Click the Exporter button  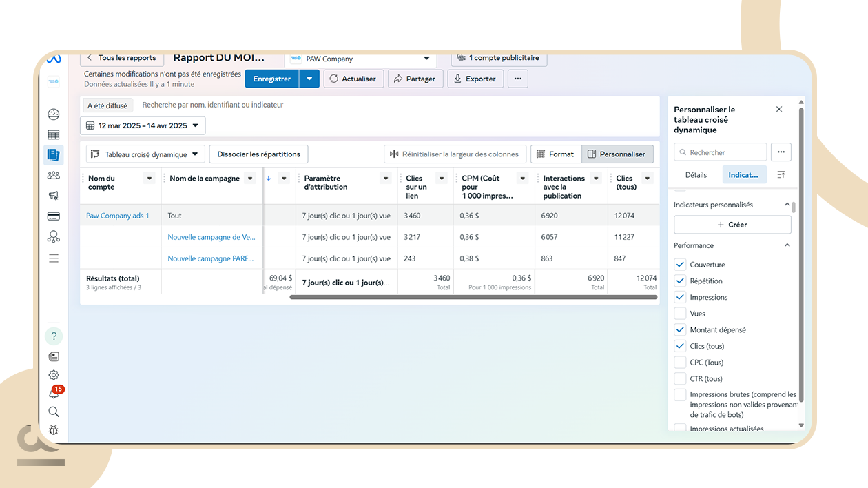pyautogui.click(x=475, y=79)
